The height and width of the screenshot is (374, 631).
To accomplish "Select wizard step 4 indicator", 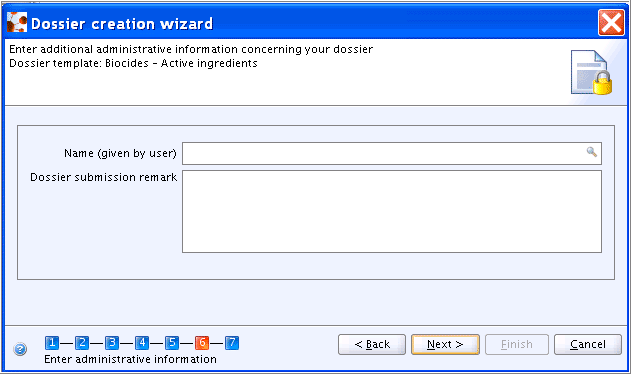I will (142, 343).
